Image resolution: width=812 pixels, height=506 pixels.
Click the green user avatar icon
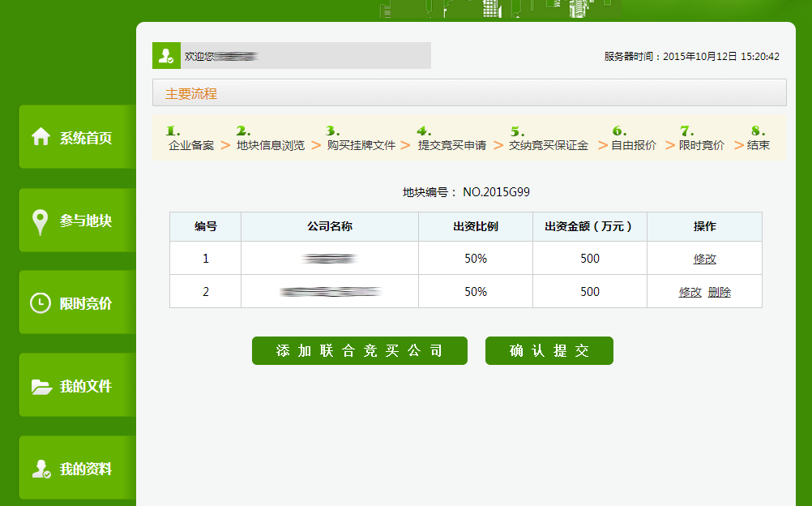point(166,56)
